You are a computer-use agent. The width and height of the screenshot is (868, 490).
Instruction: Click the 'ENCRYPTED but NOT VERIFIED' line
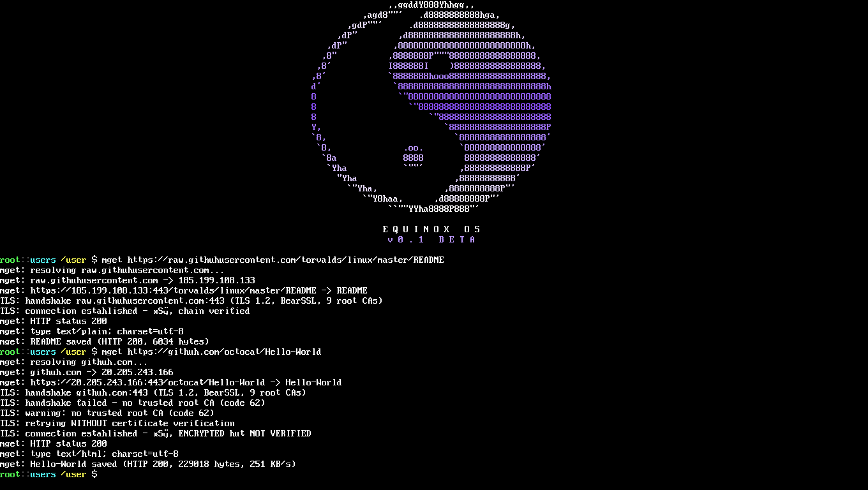tap(156, 433)
